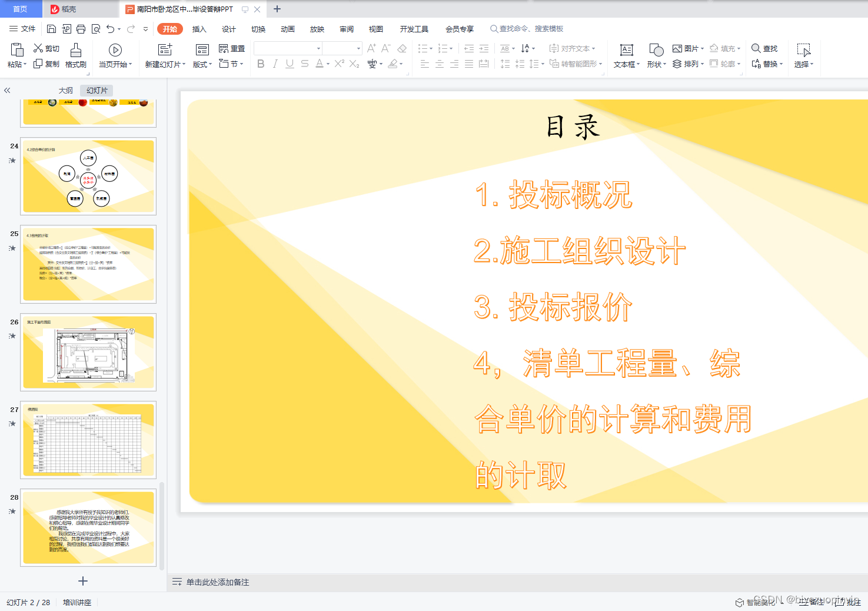This screenshot has width=868, height=611.
Task: Switch to the Design (设计) ribbon tab
Action: click(229, 29)
